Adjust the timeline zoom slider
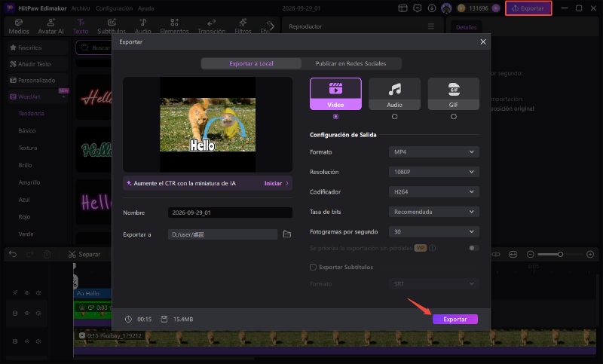603x364 pixels. [560, 254]
